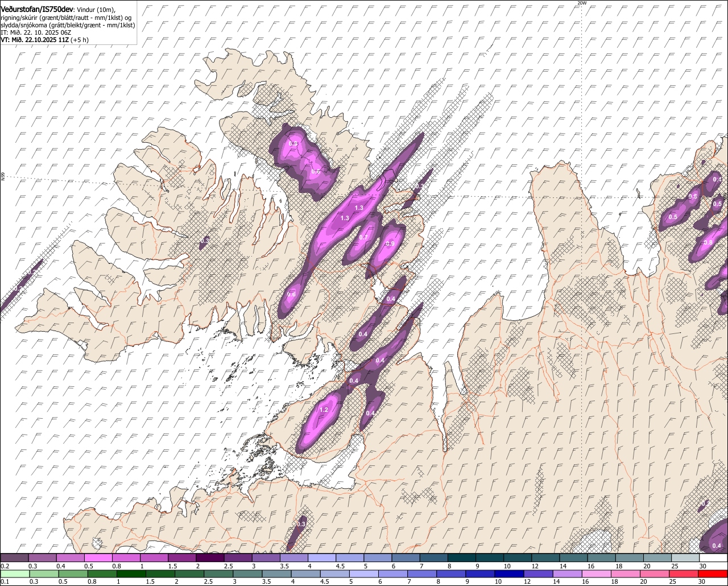728x586 pixels.
Task: Click the '1.2' precipitation value on the map
Action: 324,410
